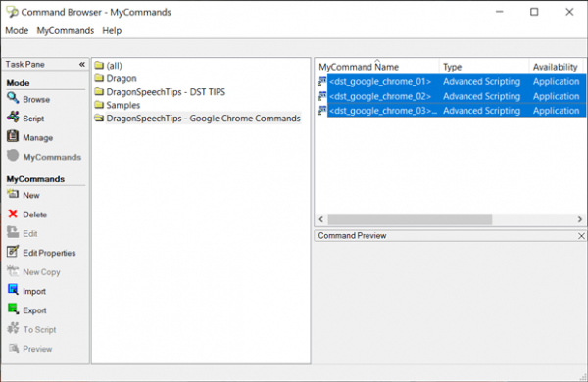Collapse the Task Pane with double chevron

82,64
